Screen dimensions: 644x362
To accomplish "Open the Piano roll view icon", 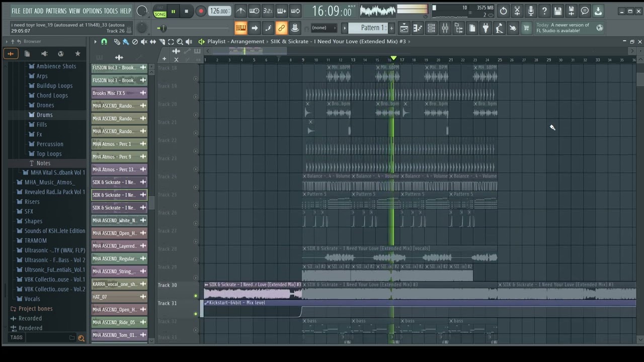I will click(418, 28).
